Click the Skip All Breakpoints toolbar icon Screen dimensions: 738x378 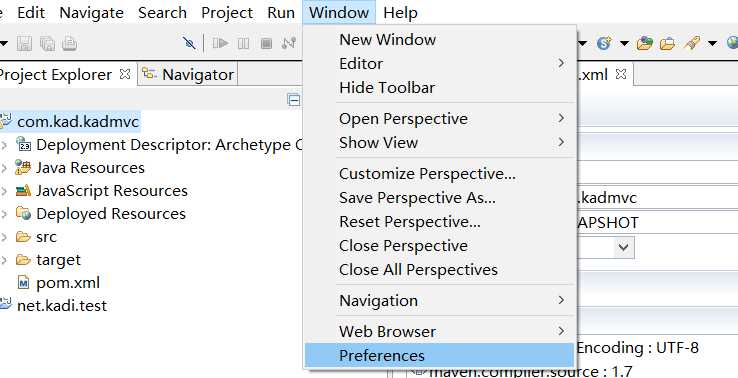click(x=190, y=43)
